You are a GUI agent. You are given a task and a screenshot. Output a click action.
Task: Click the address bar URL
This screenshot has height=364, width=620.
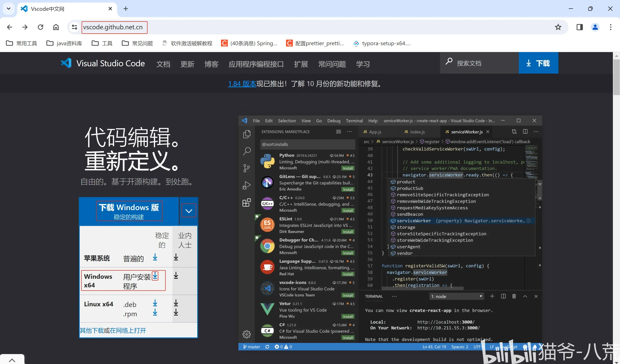coord(113,27)
